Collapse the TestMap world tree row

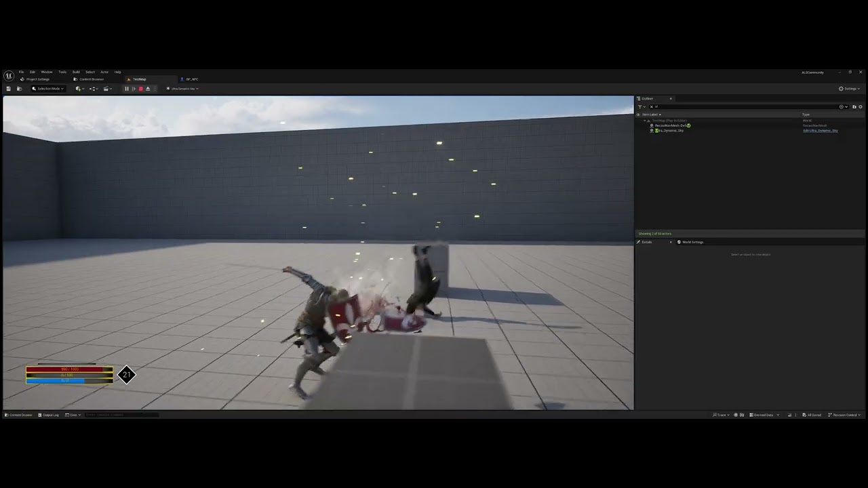[644, 121]
